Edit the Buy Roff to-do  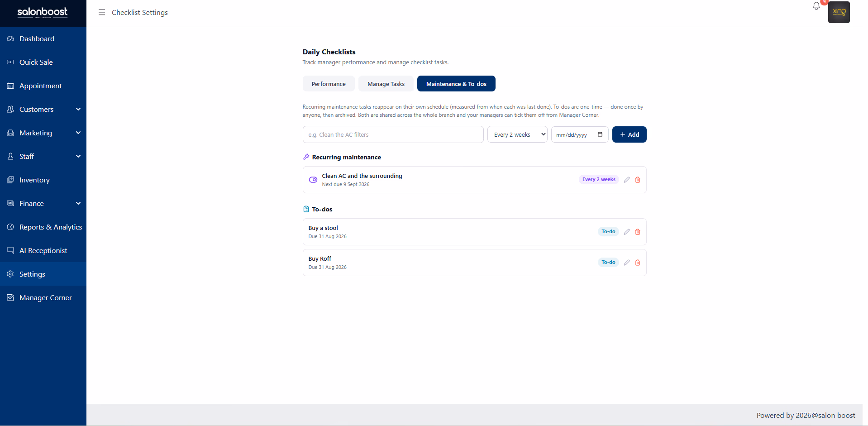pyautogui.click(x=627, y=263)
